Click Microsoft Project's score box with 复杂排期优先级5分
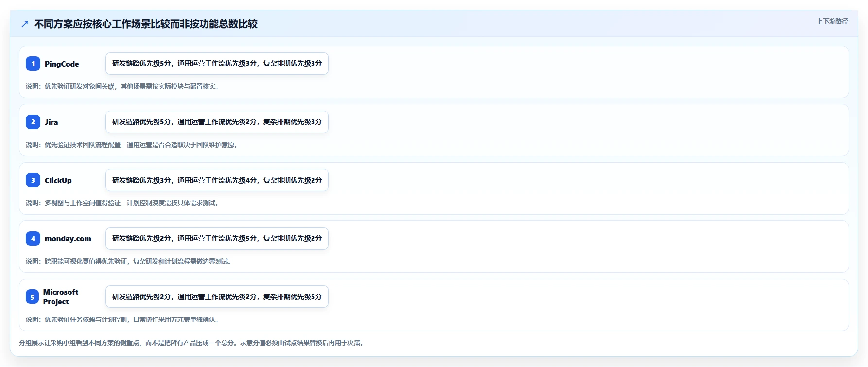The height and width of the screenshot is (367, 868). point(217,297)
